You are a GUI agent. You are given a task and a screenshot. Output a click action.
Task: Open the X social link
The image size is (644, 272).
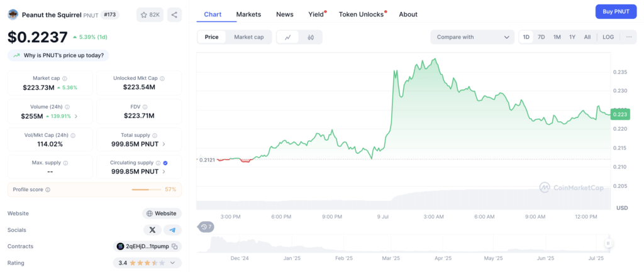click(152, 230)
